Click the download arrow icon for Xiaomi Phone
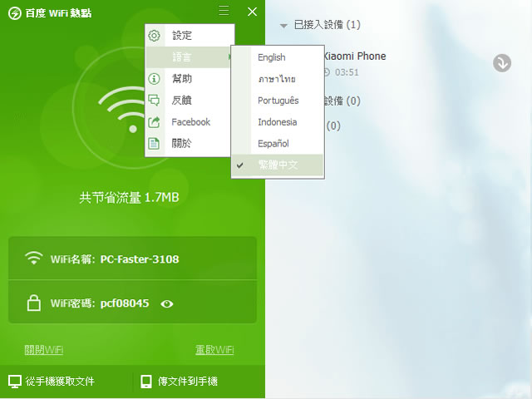The height and width of the screenshot is (399, 532). point(502,63)
